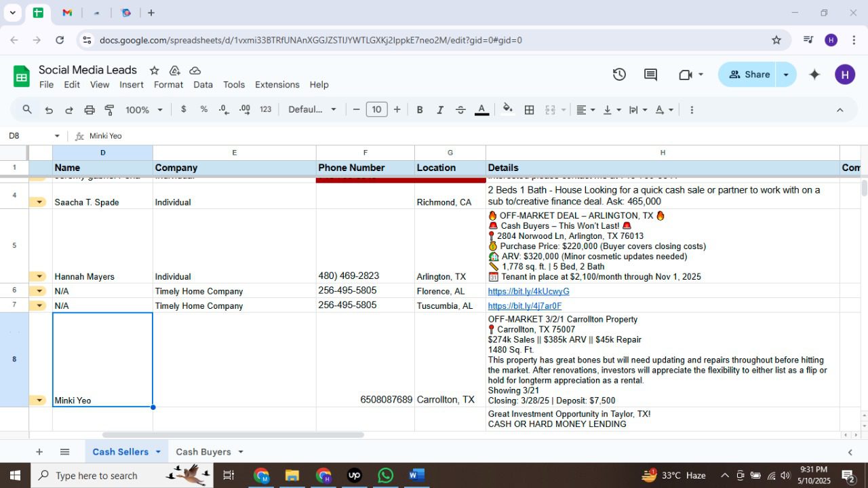Viewport: 868px width, 488px height.
Task: Open the Extensions menu
Action: [277, 85]
